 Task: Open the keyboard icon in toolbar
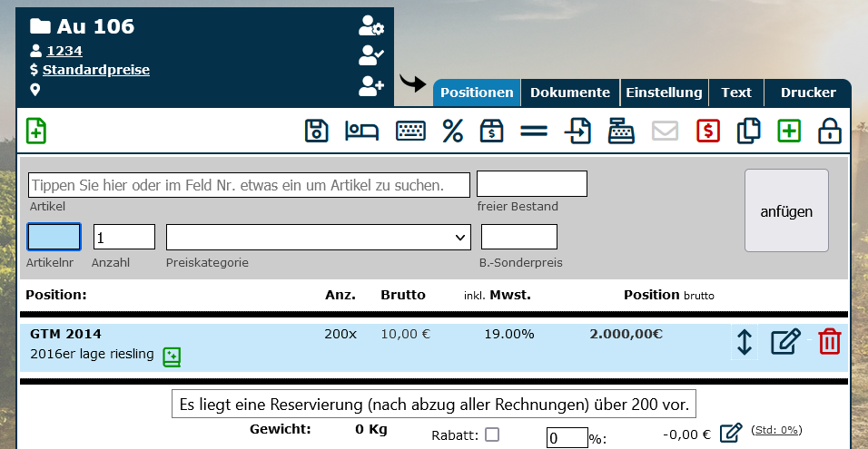410,132
